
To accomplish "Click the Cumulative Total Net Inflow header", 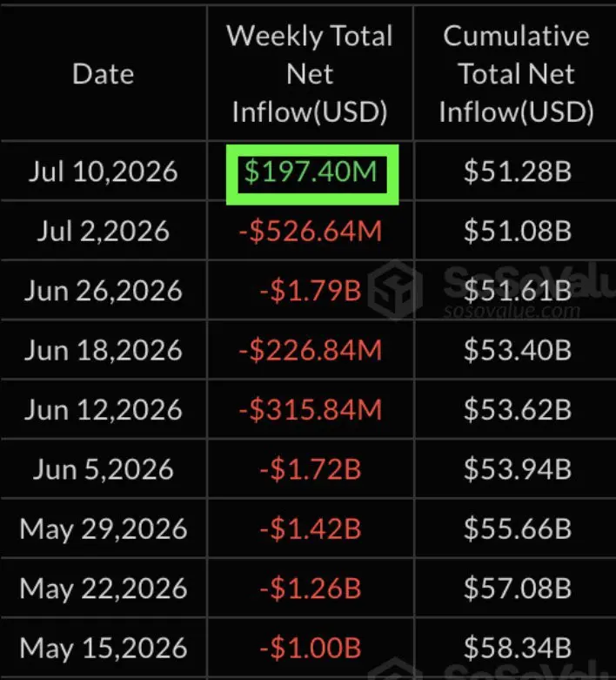I will click(x=516, y=73).
